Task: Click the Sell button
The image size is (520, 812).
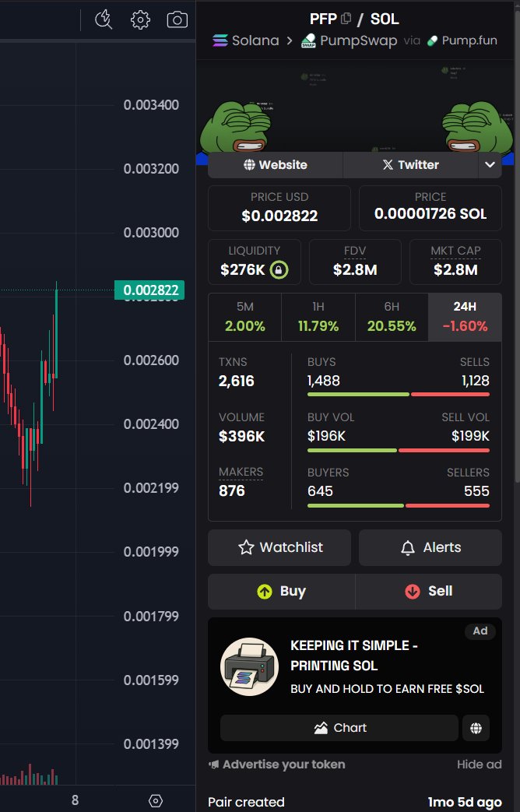Action: [x=429, y=592]
